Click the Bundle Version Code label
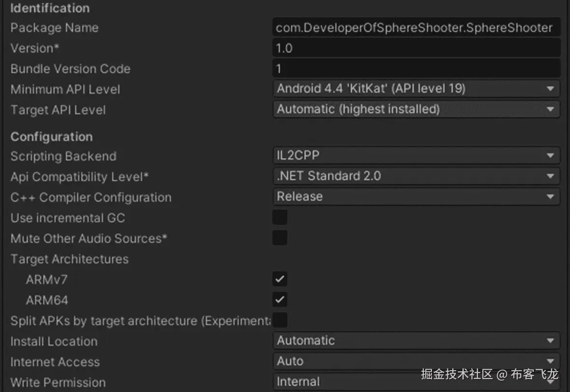 click(70, 68)
